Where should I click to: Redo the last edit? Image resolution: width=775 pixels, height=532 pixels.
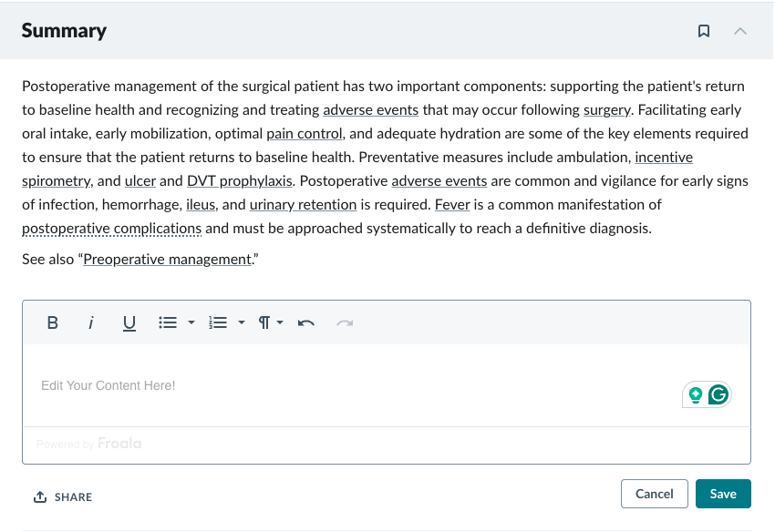tap(345, 323)
